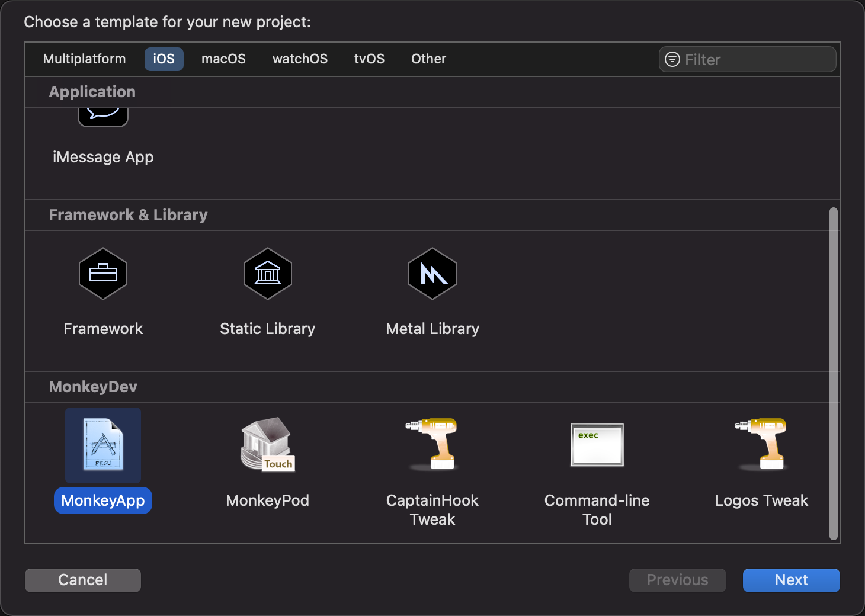Viewport: 865px width, 616px height.
Task: Click the MonkeyPod label text
Action: point(268,500)
